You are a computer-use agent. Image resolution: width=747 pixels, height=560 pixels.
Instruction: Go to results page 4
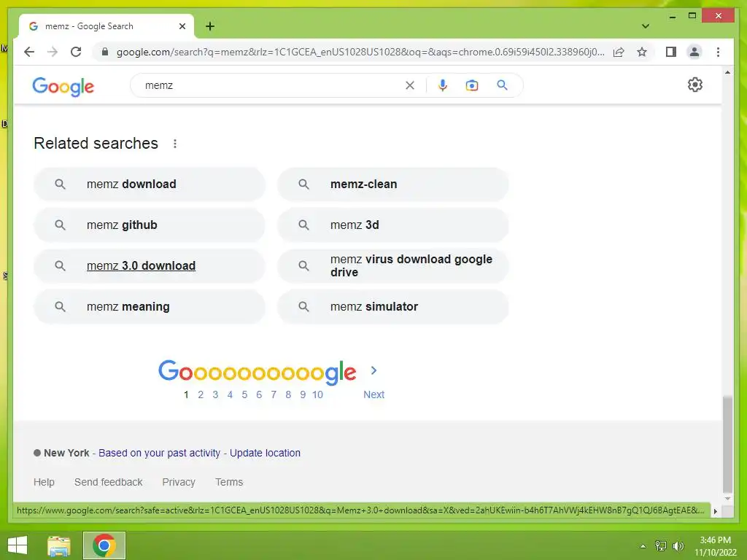point(230,394)
